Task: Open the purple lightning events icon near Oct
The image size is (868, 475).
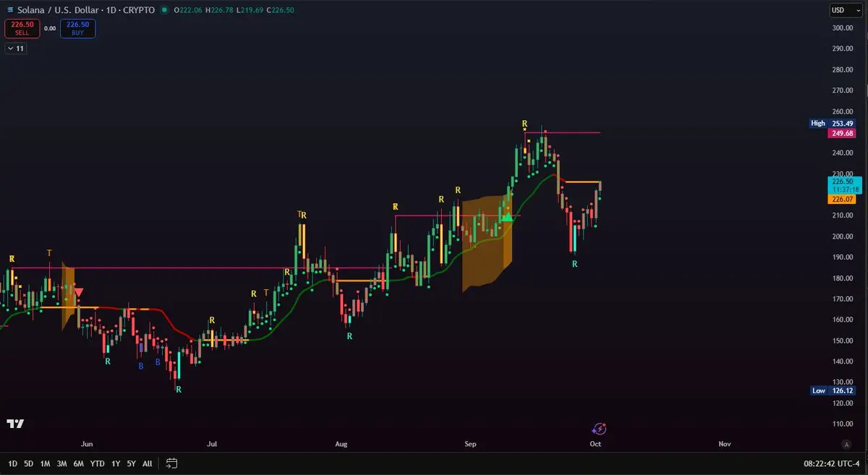Action: [x=599, y=429]
